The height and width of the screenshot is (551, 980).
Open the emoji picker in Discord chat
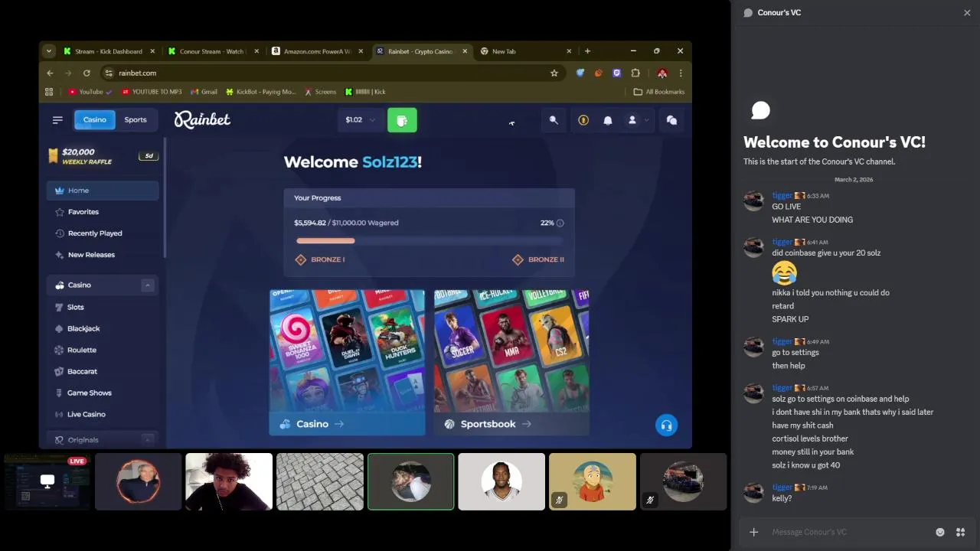(940, 532)
